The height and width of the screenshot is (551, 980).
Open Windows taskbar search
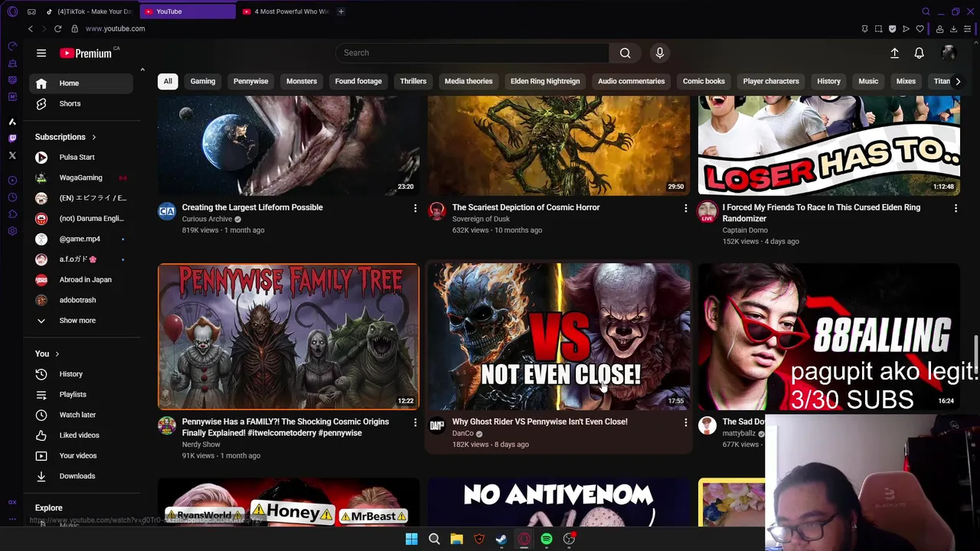pyautogui.click(x=434, y=539)
